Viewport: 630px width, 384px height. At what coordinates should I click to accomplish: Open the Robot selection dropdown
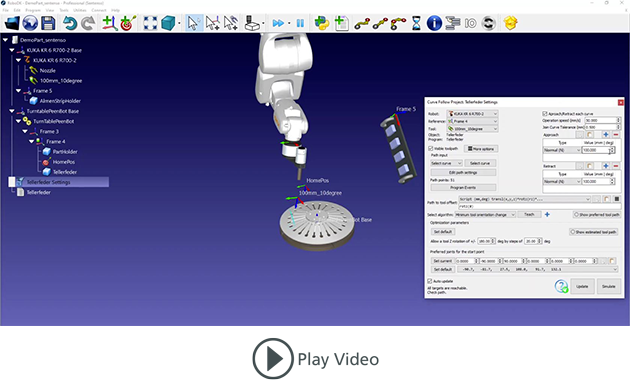tap(472, 114)
